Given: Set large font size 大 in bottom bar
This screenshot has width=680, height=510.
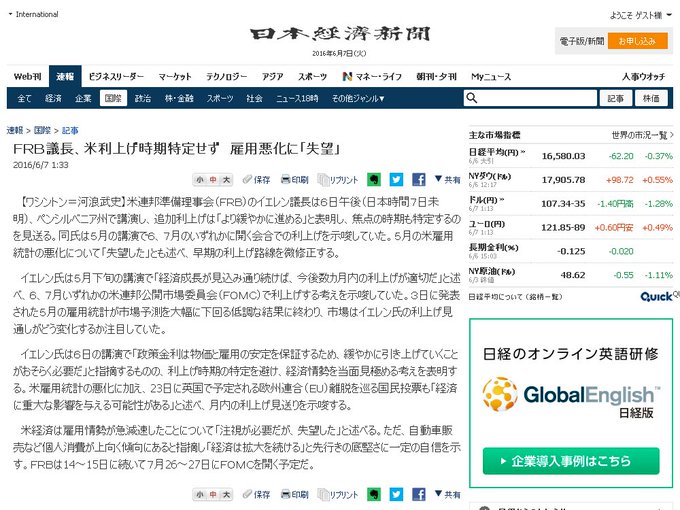Looking at the screenshot, I should point(226,494).
